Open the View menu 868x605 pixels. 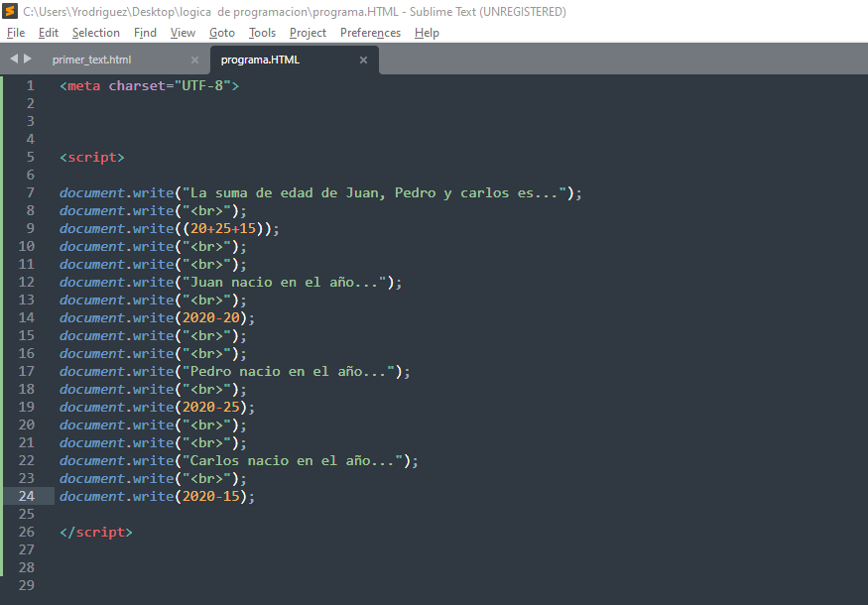coord(183,33)
